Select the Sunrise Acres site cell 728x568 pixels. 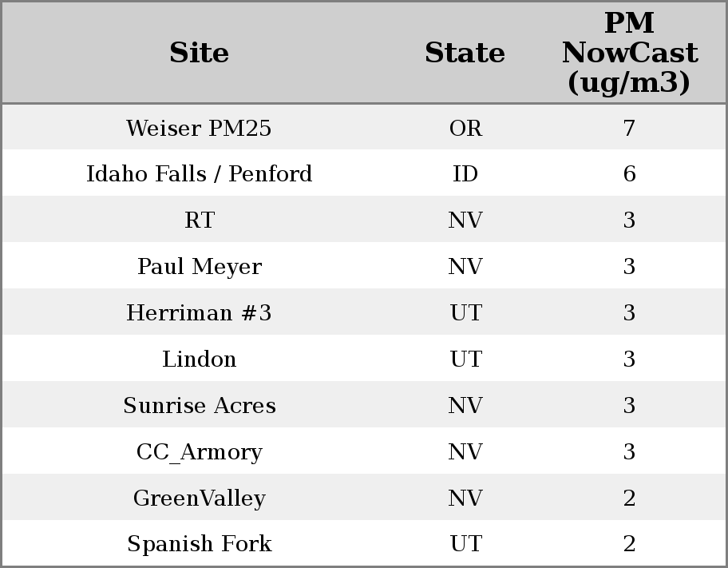point(199,406)
